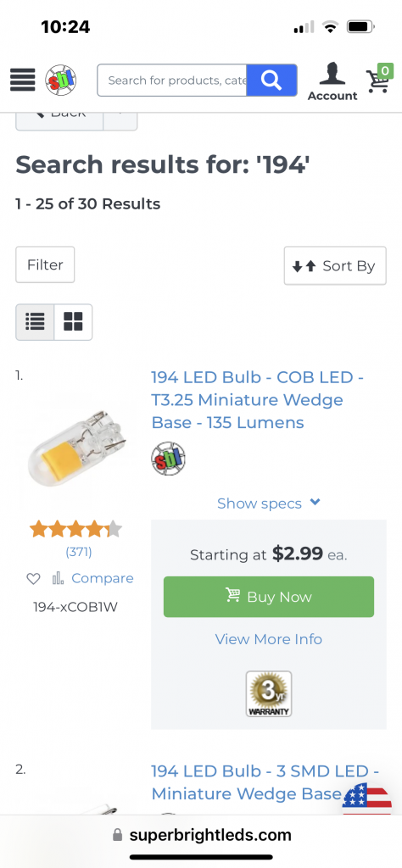Click the SBL brand logo under product title
Screen dimensions: 402x868
point(168,459)
